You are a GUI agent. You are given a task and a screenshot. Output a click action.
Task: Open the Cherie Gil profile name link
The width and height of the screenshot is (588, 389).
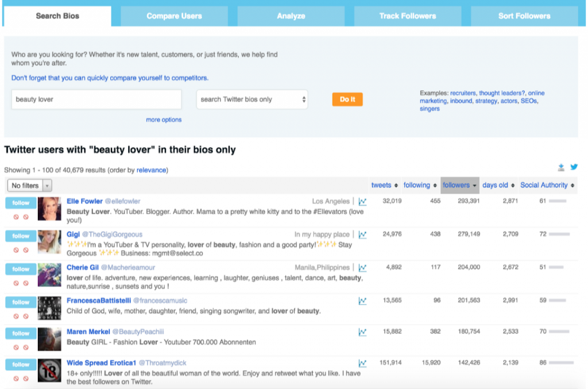83,267
